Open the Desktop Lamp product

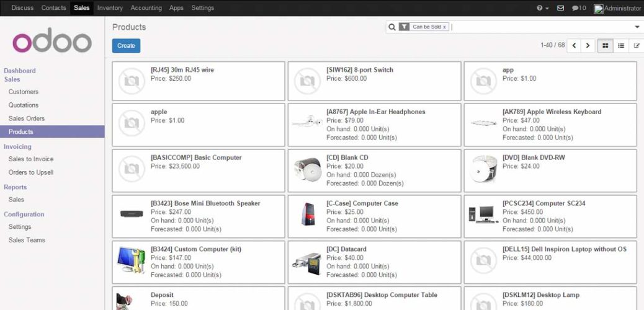coord(550,298)
